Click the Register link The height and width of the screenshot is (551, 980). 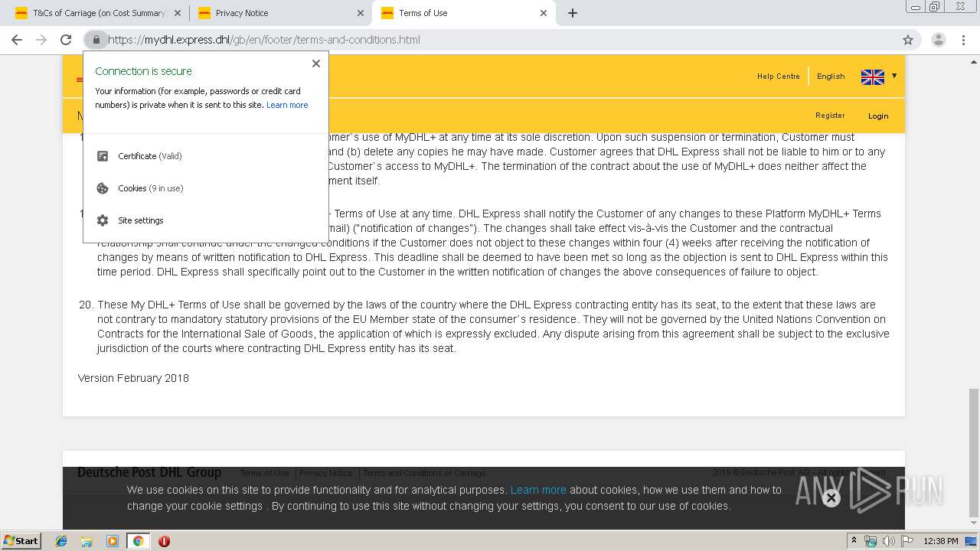point(830,116)
